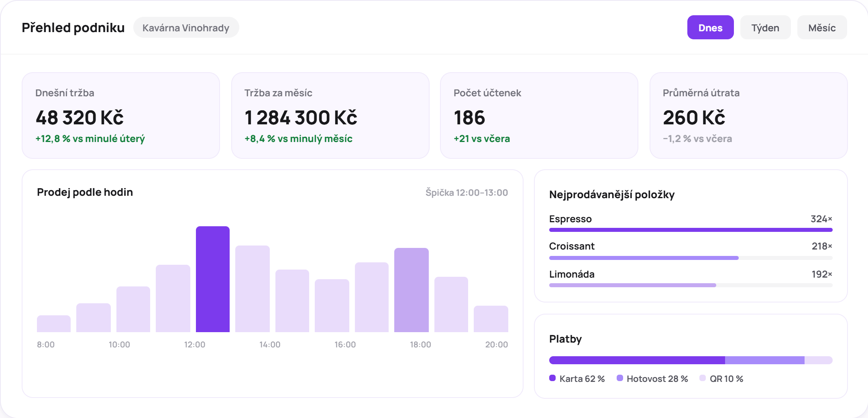The height and width of the screenshot is (418, 868).
Task: Click the 'Nejprodávanější položky' heading
Action: point(612,195)
